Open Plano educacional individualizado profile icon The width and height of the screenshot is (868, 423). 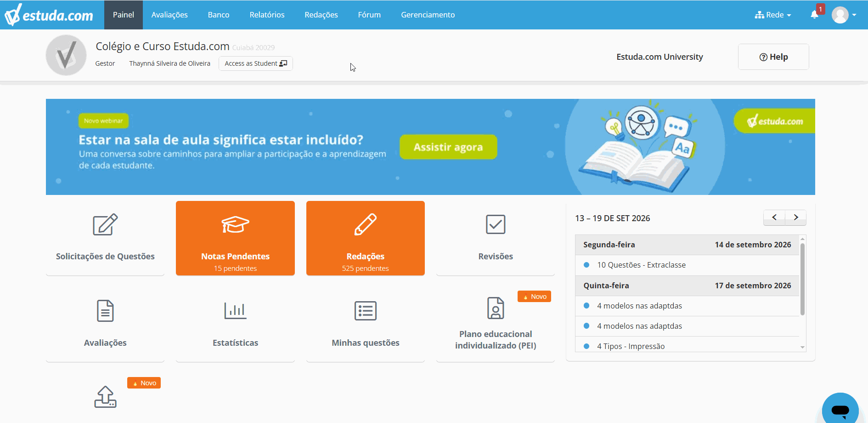pyautogui.click(x=496, y=308)
